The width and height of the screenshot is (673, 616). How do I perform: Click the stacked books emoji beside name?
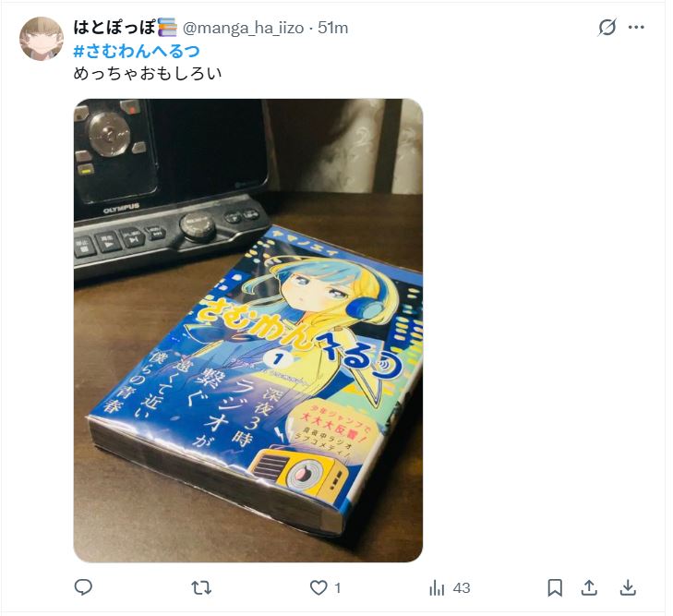click(167, 28)
